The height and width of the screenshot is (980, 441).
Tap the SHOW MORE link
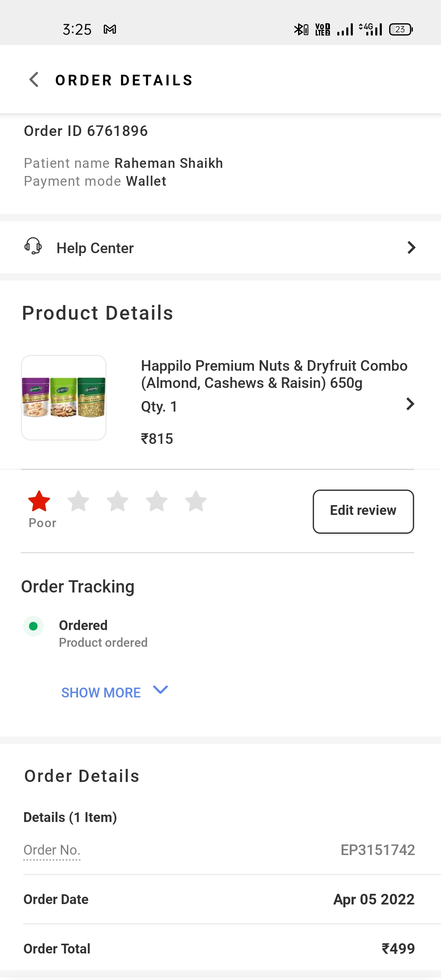pos(101,693)
